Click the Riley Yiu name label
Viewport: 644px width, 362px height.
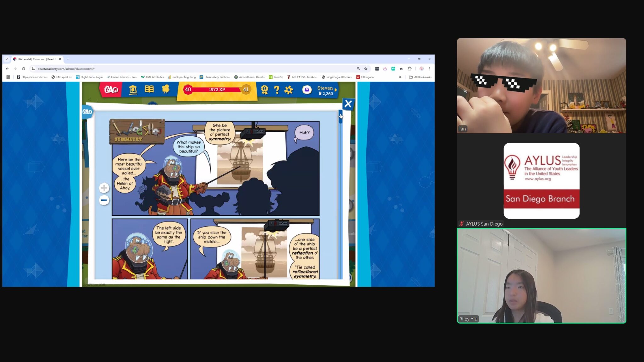[x=468, y=319]
